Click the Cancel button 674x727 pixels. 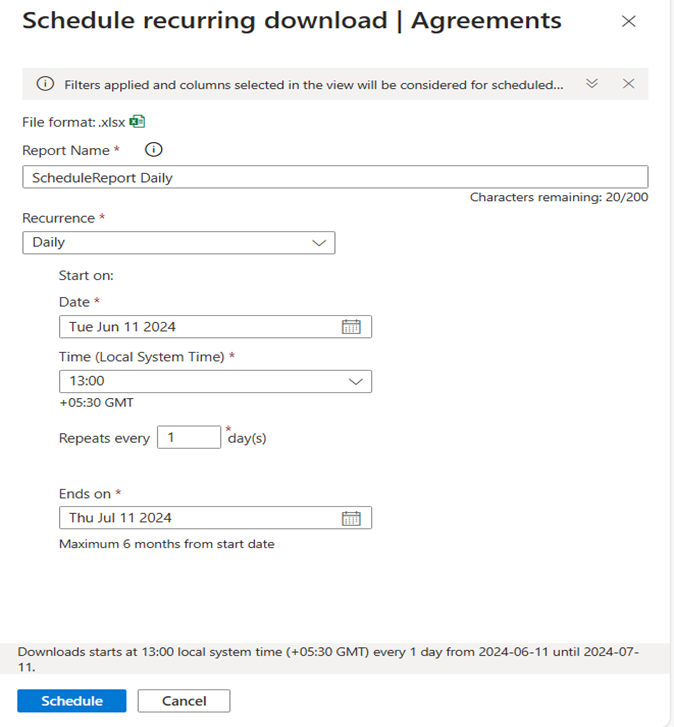(x=184, y=701)
